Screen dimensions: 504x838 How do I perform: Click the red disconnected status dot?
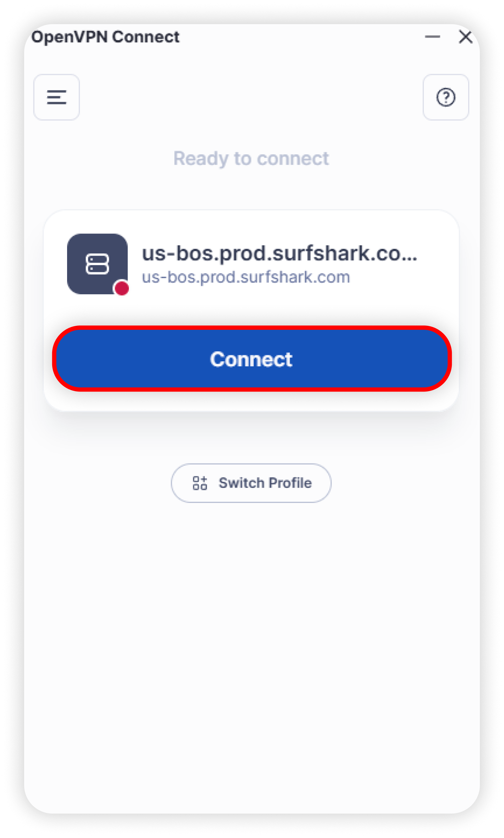(122, 288)
